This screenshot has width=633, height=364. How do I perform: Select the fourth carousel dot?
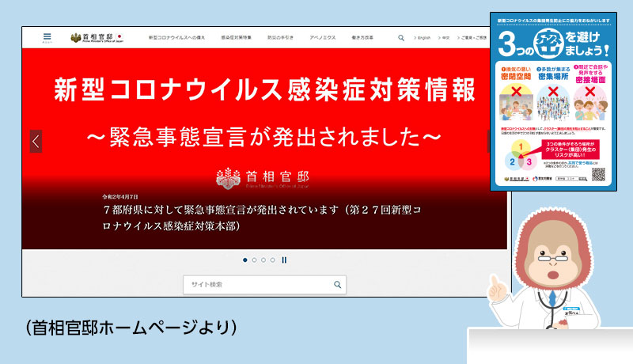pyautogui.click(x=272, y=260)
